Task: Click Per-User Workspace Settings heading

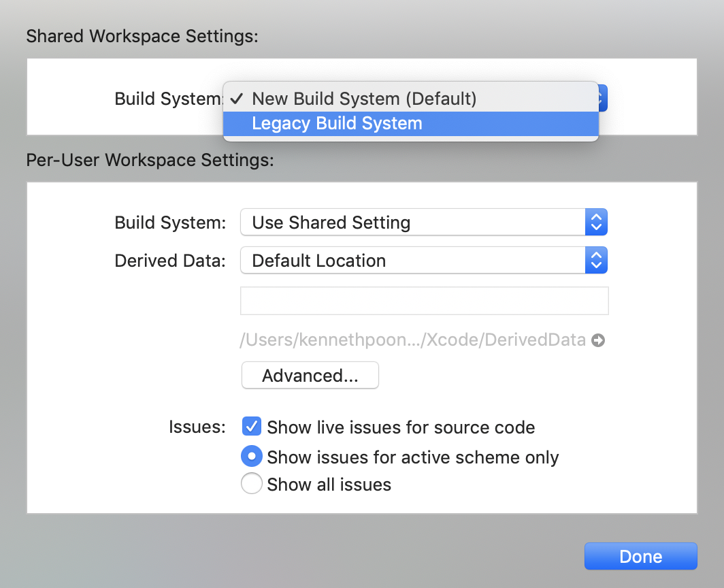Action: pos(150,160)
